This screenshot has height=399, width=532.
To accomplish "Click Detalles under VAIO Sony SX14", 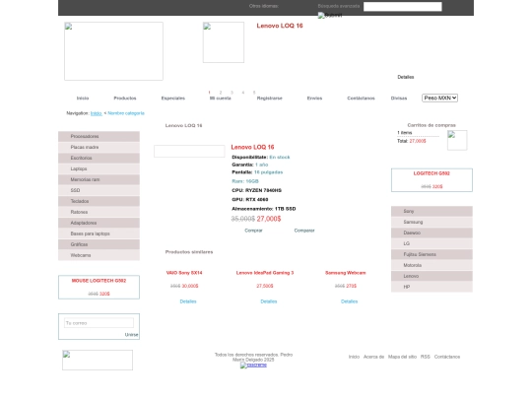I will click(188, 301).
